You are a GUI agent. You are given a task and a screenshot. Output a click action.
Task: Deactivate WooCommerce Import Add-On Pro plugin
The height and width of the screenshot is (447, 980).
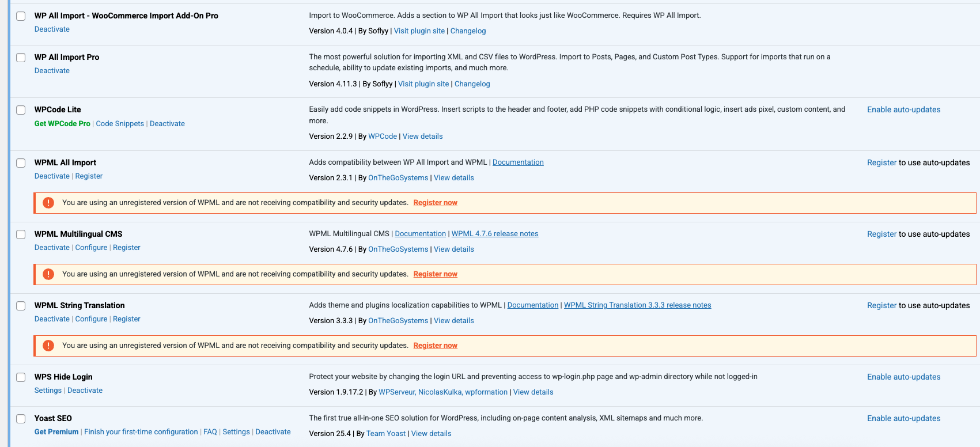(x=52, y=29)
